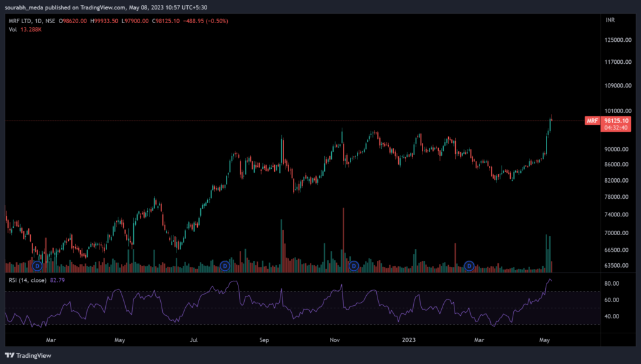Click the RSI value 82.79
The image size is (641, 364).
coord(57,280)
